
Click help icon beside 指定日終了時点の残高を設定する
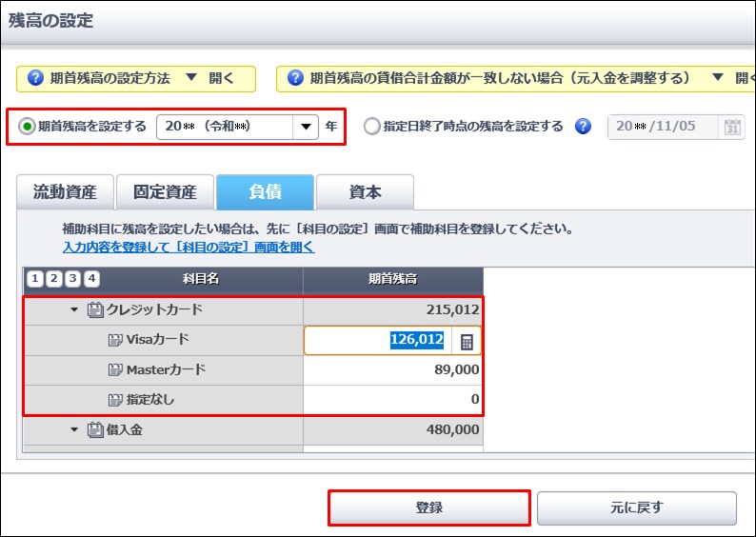[583, 127]
